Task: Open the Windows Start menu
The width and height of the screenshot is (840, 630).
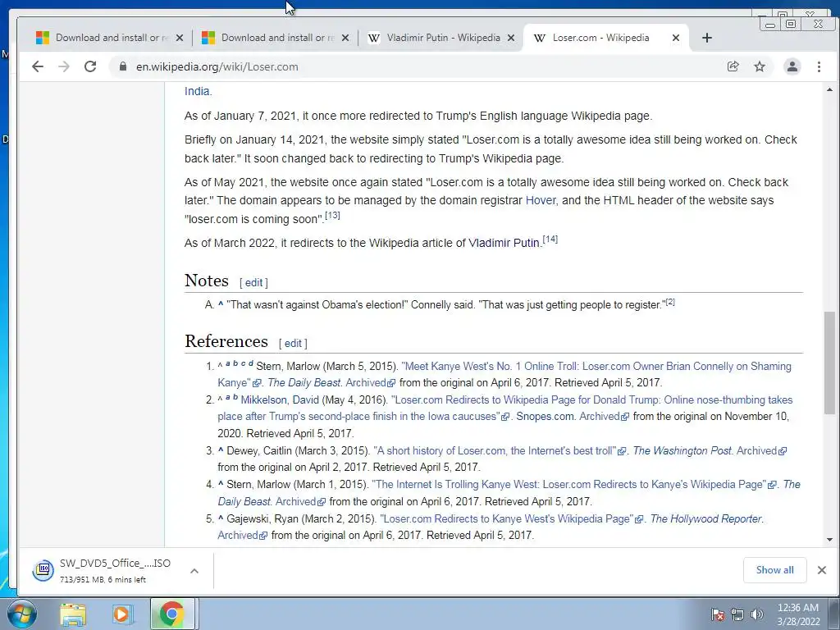Action: (x=21, y=614)
